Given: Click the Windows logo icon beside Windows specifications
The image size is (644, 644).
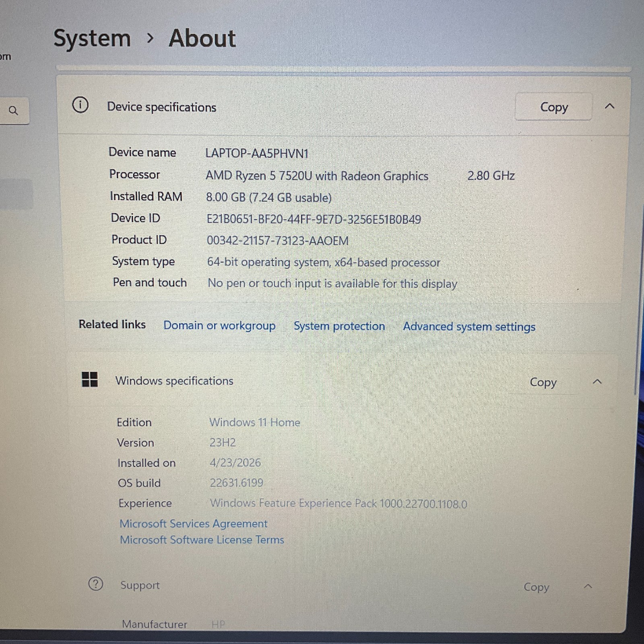Looking at the screenshot, I should click(x=89, y=379).
